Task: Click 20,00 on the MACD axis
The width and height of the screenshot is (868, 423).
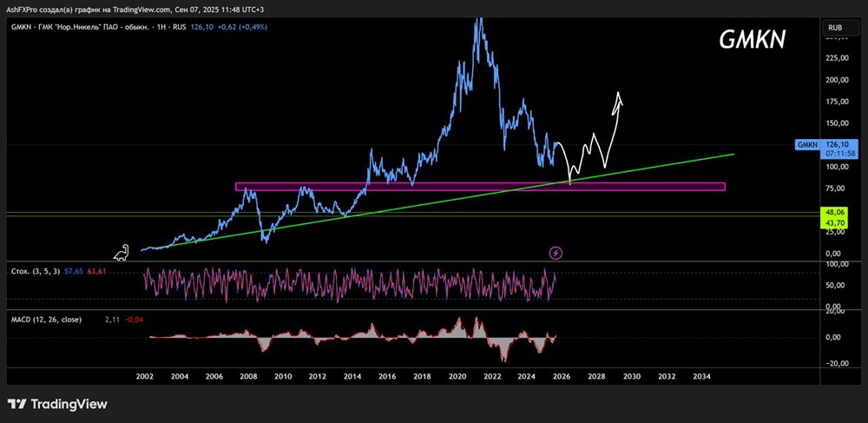Action: 833,311
